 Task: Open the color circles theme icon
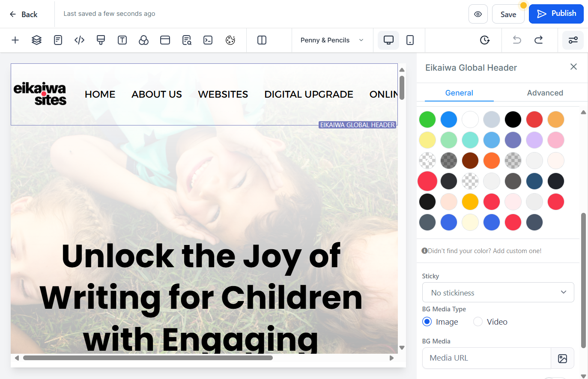(x=143, y=40)
